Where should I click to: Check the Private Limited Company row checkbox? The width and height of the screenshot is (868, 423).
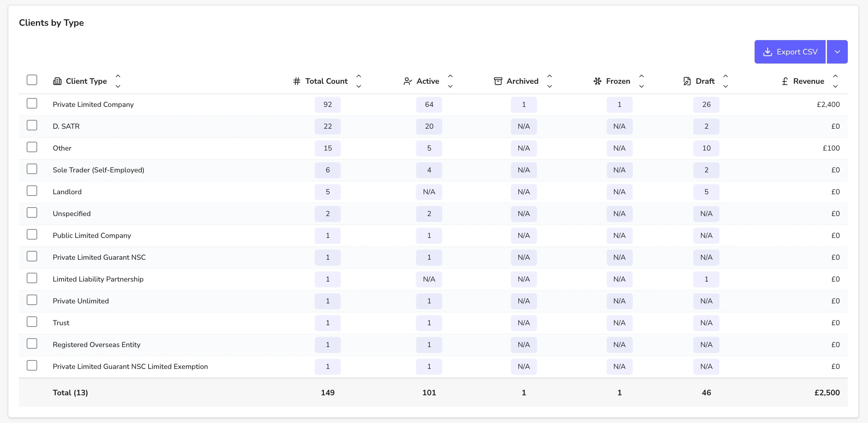coord(32,104)
